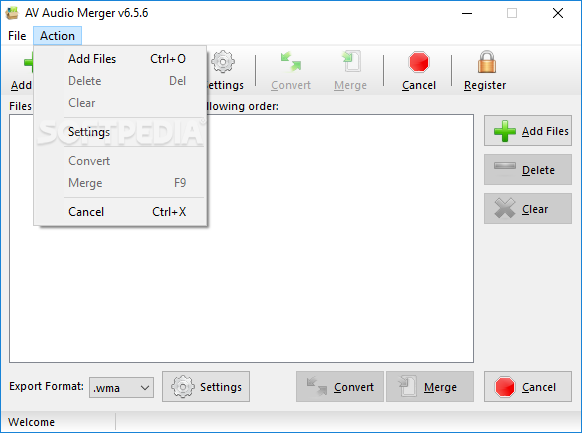Image resolution: width=582 pixels, height=433 pixels.
Task: Minimize the AV Audio Merger window
Action: (x=467, y=13)
